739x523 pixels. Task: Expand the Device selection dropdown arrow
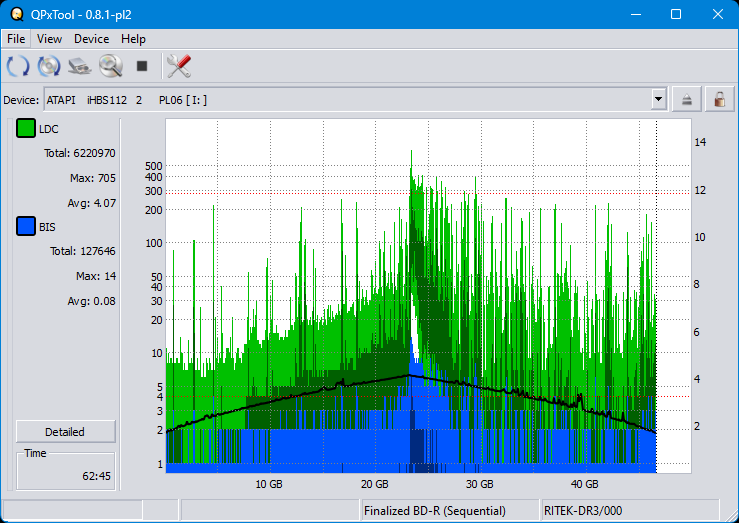[658, 99]
